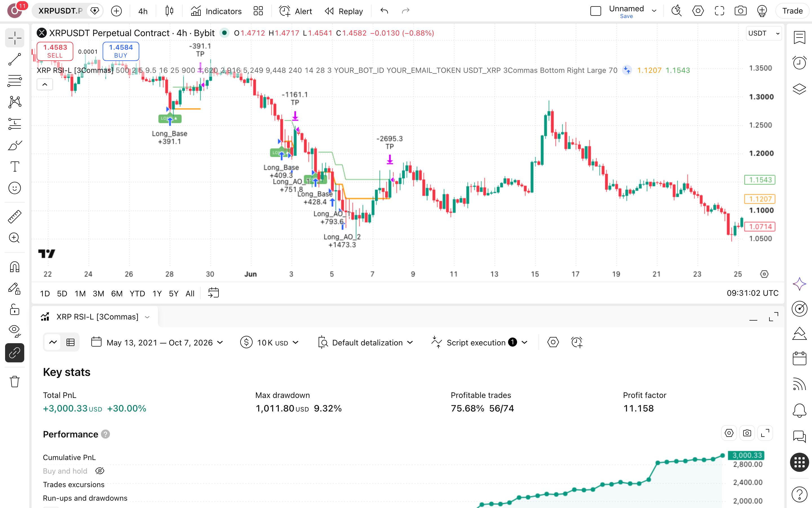Open the USDT currency selector

click(764, 33)
